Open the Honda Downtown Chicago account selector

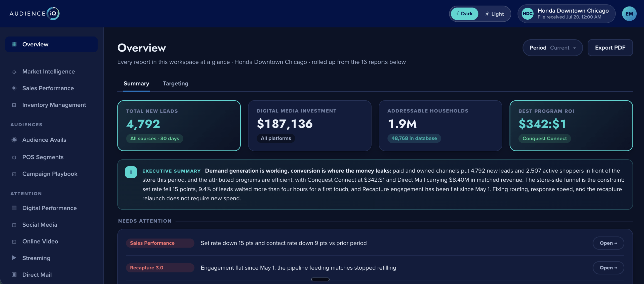coord(567,14)
